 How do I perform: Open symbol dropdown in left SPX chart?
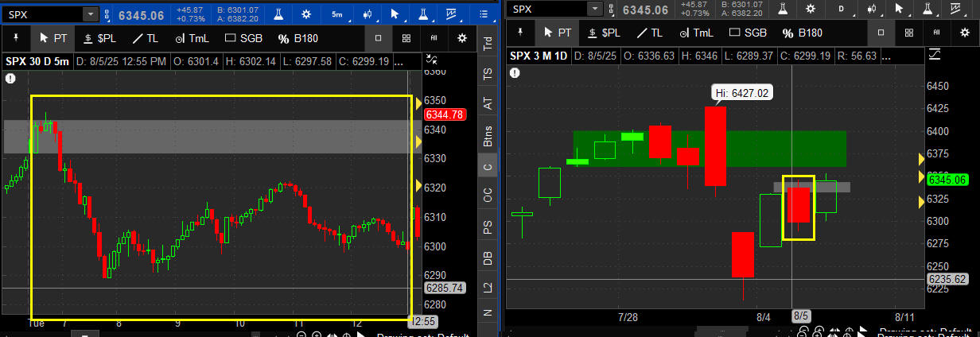[90, 14]
